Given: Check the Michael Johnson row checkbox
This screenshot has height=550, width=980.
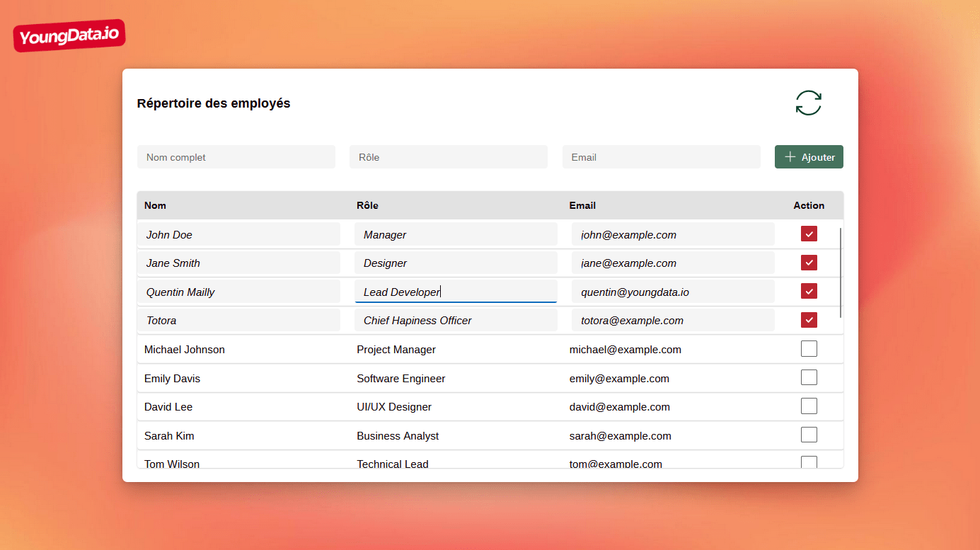Looking at the screenshot, I should click(x=809, y=348).
